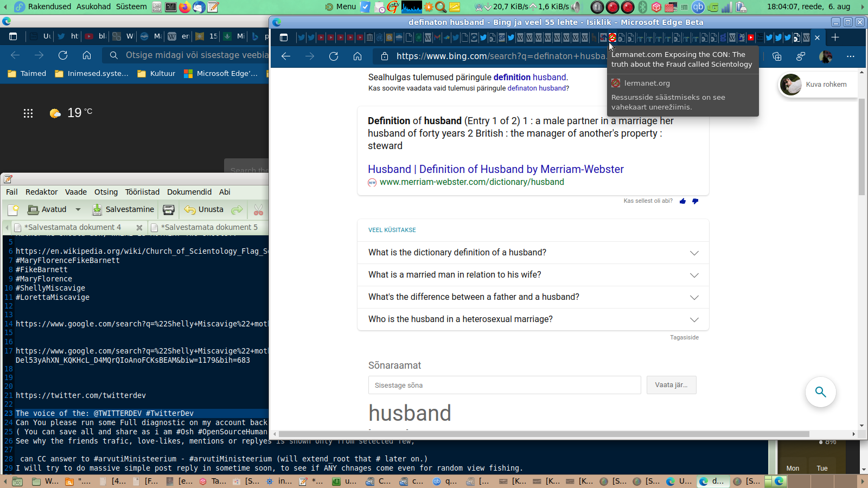Viewport: 868px width, 488px height.
Task: Click the merriam-webster.com/dictionary/husband URL
Action: point(471,182)
